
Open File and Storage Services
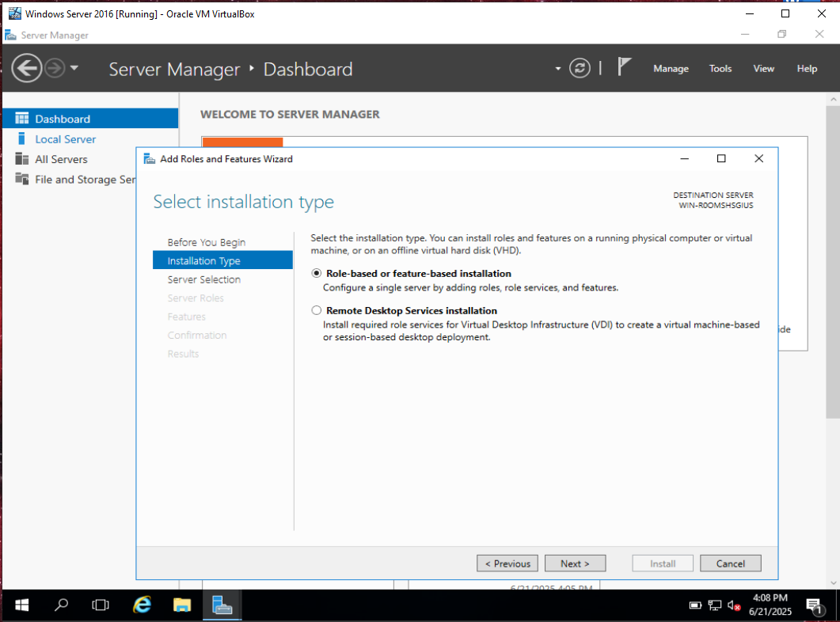tap(85, 180)
